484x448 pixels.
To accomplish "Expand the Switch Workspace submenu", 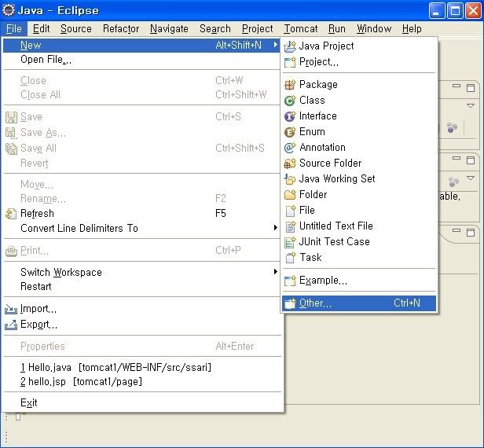I will tap(275, 272).
